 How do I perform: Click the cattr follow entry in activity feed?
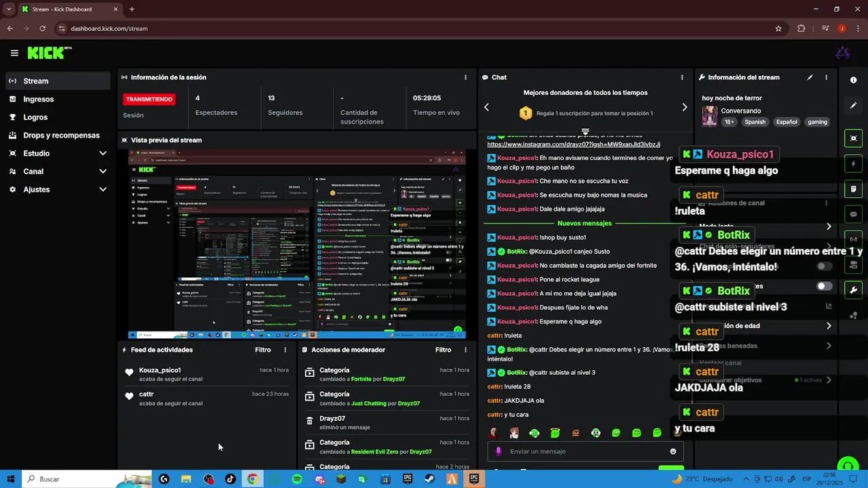[206, 399]
